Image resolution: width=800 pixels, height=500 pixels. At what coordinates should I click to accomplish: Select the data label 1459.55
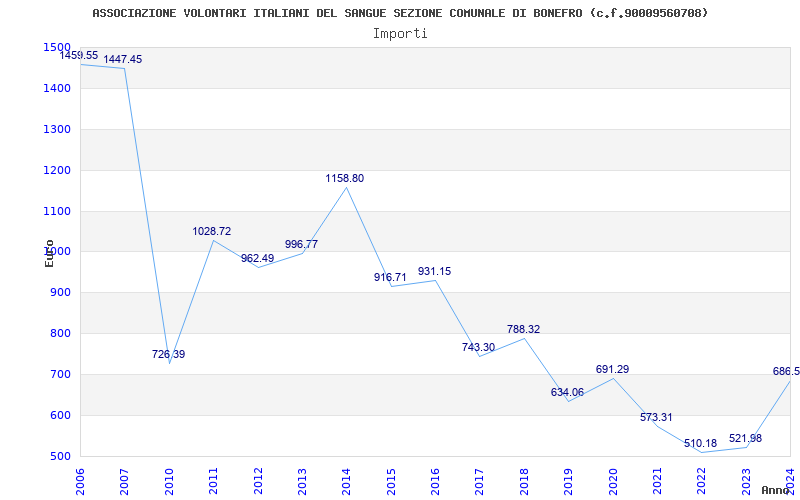tap(79, 56)
